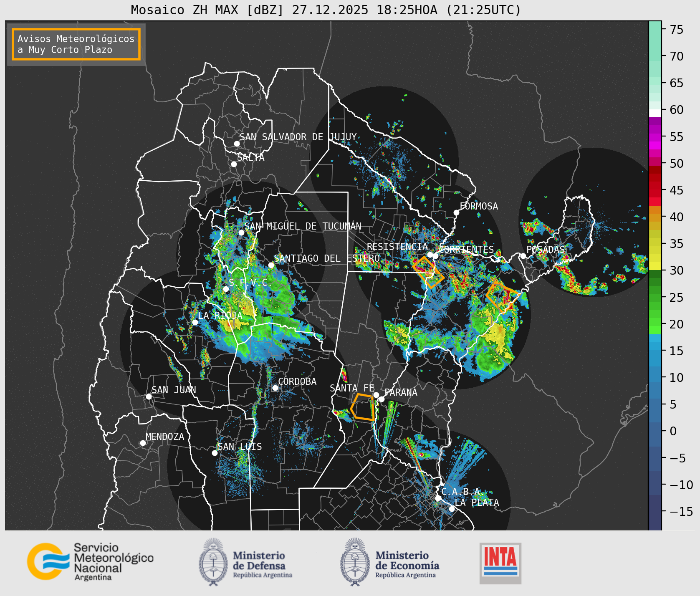Viewport: 700px width, 596px height.
Task: Click the orange warning polygon near Santa Fe
Action: coord(363,407)
